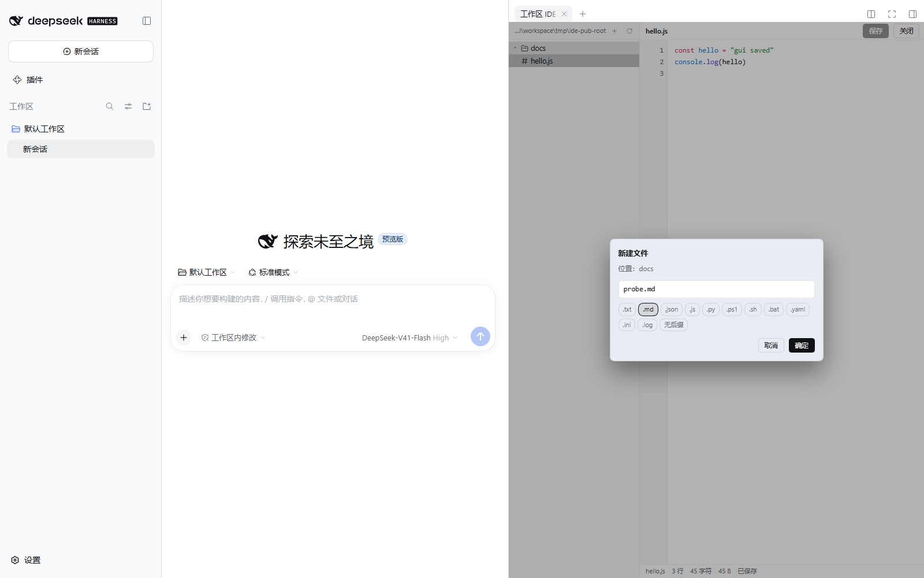Save the file with 保存 button
The width and height of the screenshot is (924, 578).
pyautogui.click(x=876, y=31)
